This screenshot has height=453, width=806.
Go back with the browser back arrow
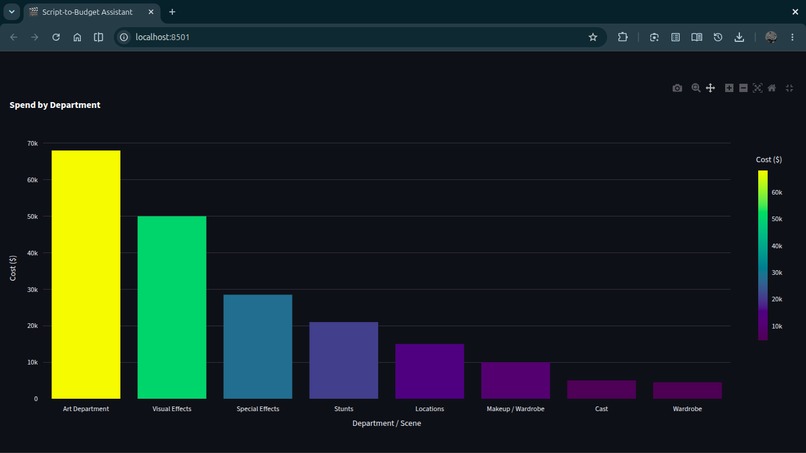pyautogui.click(x=14, y=37)
